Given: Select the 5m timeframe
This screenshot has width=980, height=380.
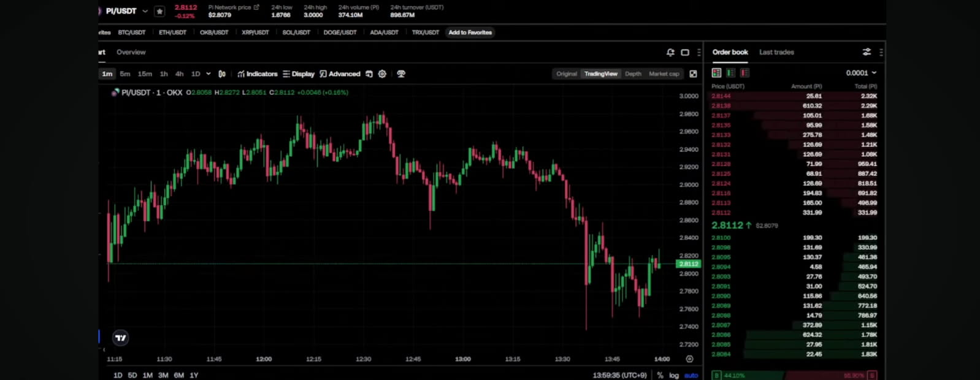Looking at the screenshot, I should pos(125,74).
